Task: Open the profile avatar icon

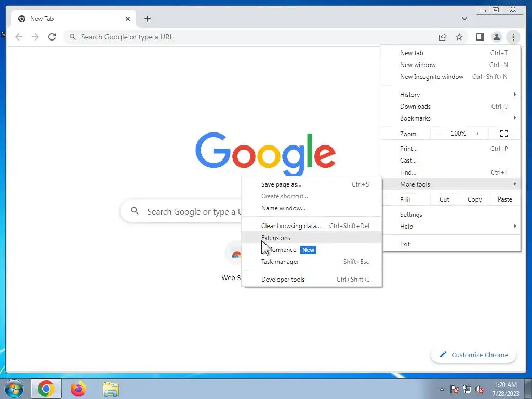Action: click(496, 37)
